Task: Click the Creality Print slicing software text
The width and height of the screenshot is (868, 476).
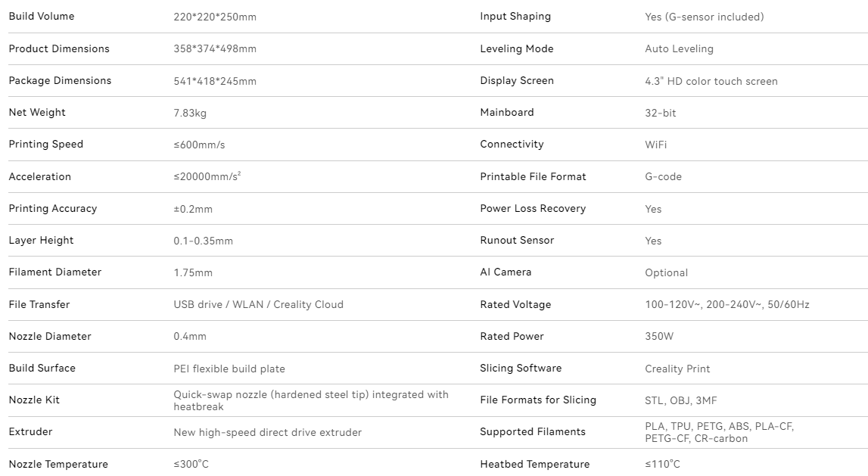Action: (677, 369)
